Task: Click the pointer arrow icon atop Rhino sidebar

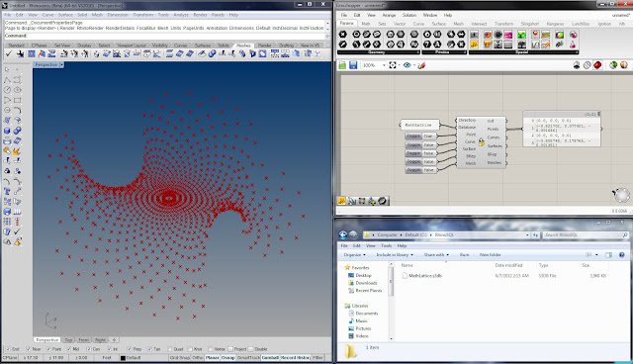Action: pos(8,70)
